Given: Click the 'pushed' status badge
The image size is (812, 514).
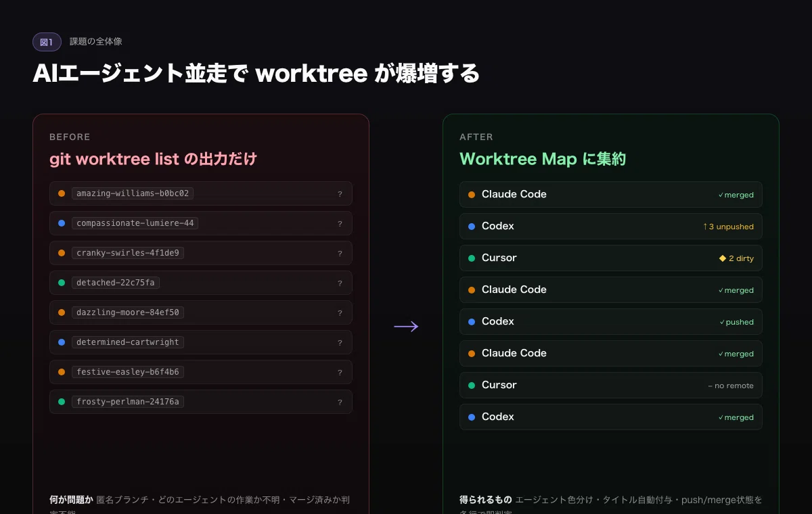Looking at the screenshot, I should (x=736, y=322).
